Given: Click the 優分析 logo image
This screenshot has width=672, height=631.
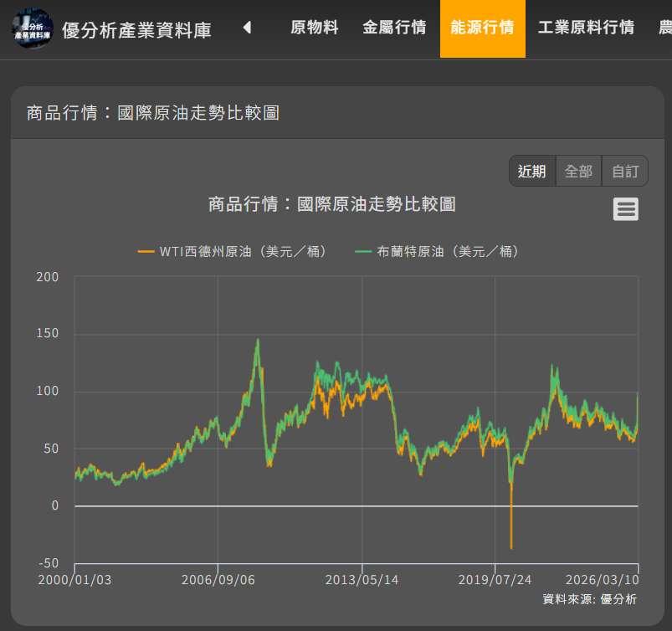Looking at the screenshot, I should point(33,28).
